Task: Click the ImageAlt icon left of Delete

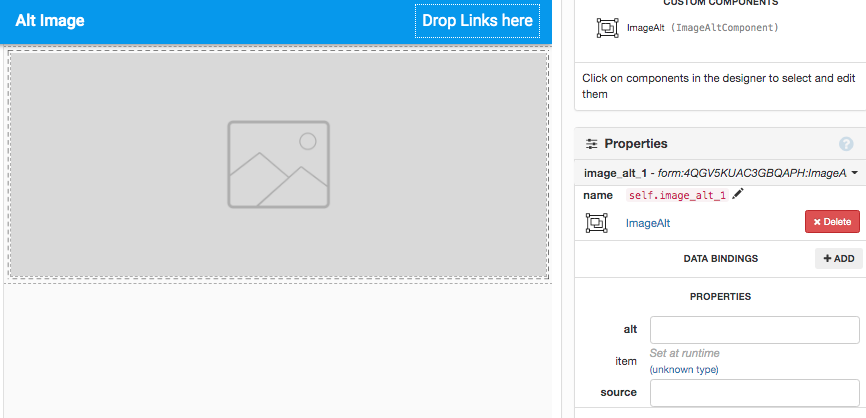Action: (x=596, y=223)
